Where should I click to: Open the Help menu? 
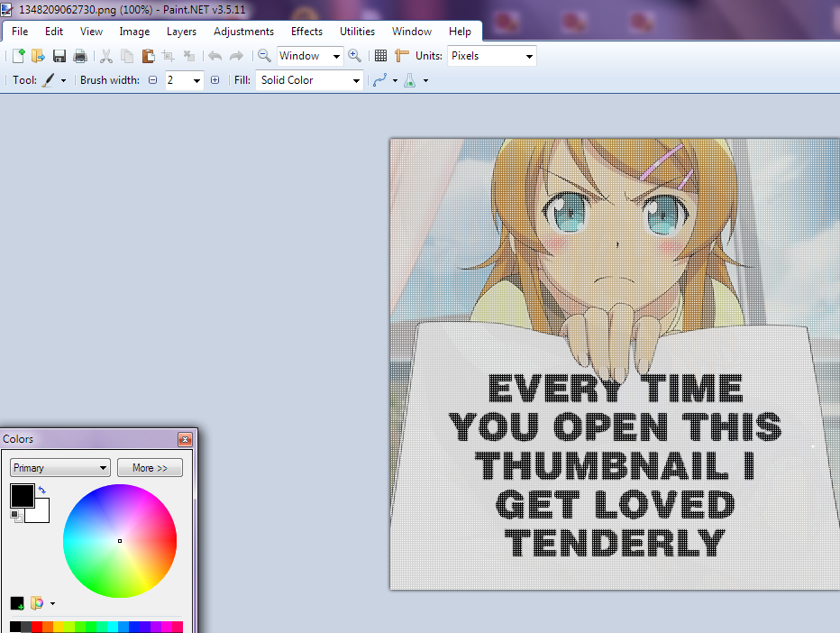(x=460, y=32)
